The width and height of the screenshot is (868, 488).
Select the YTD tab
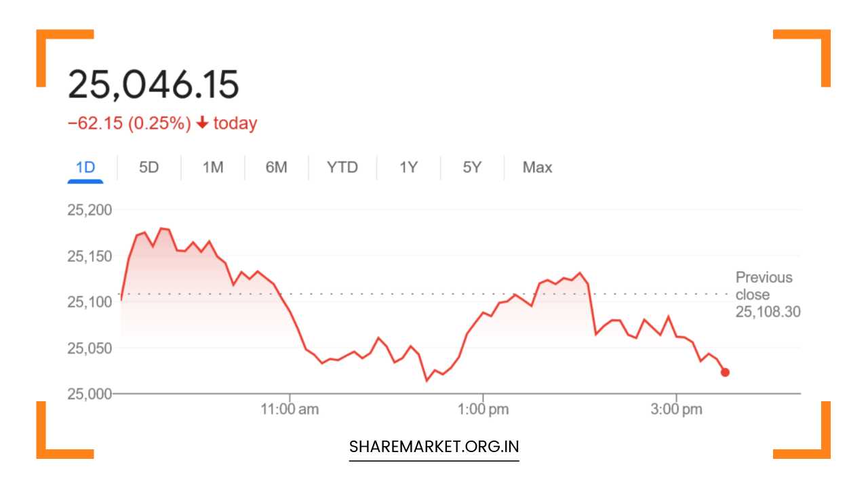pyautogui.click(x=342, y=167)
